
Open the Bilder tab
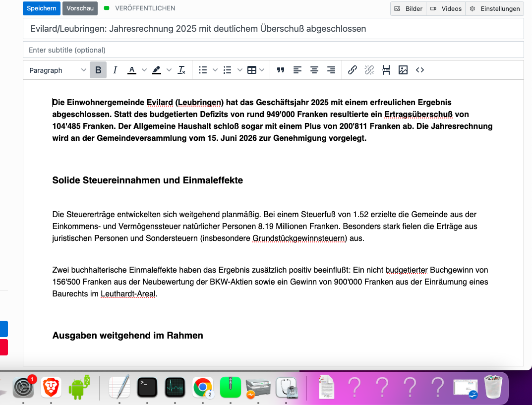pyautogui.click(x=409, y=9)
